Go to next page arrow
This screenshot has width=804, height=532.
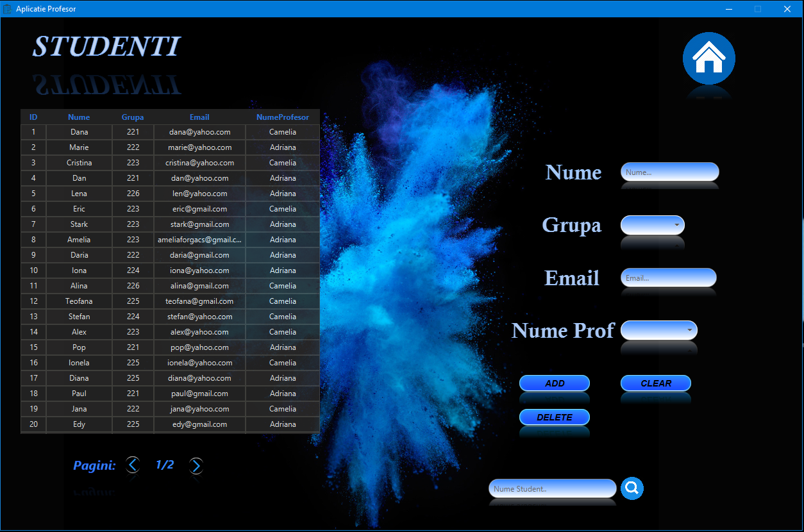(196, 466)
